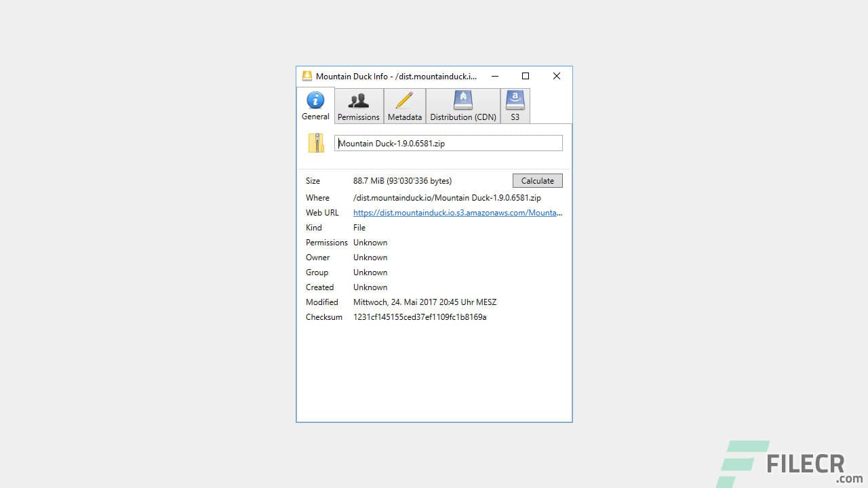Open the Metadata tab
Image resolution: width=868 pixels, height=488 pixels.
click(x=404, y=106)
